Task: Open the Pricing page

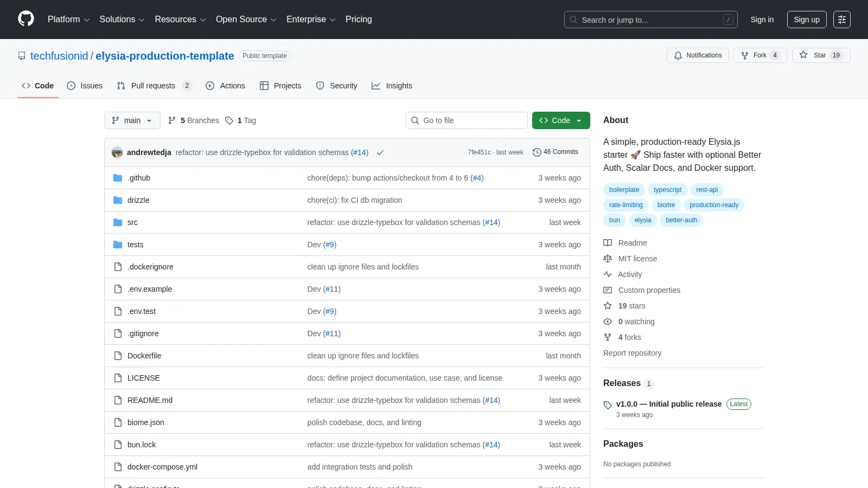Action: (x=359, y=20)
